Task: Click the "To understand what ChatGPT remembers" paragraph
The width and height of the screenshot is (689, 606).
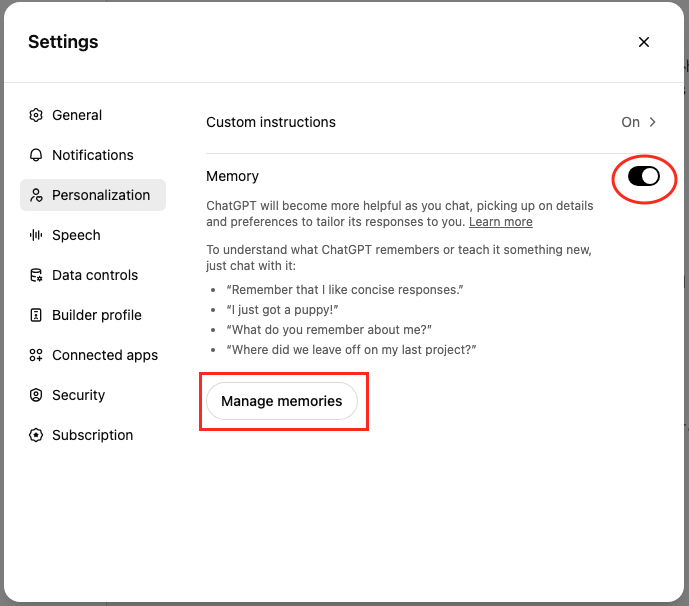Action: pos(399,258)
